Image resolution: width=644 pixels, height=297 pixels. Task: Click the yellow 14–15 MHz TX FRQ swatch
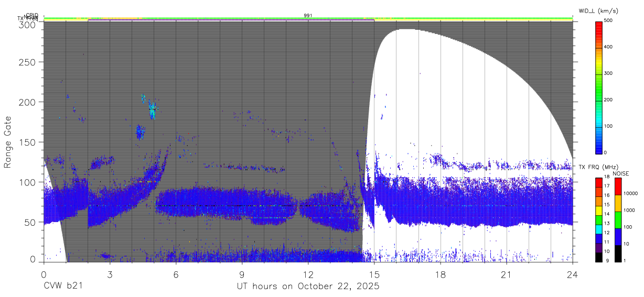coord(598,210)
